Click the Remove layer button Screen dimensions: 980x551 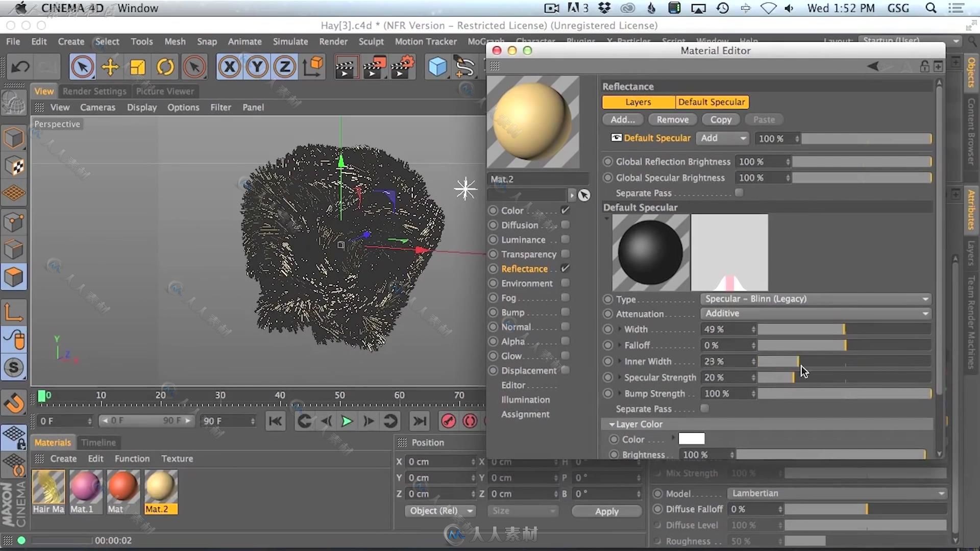tap(672, 119)
